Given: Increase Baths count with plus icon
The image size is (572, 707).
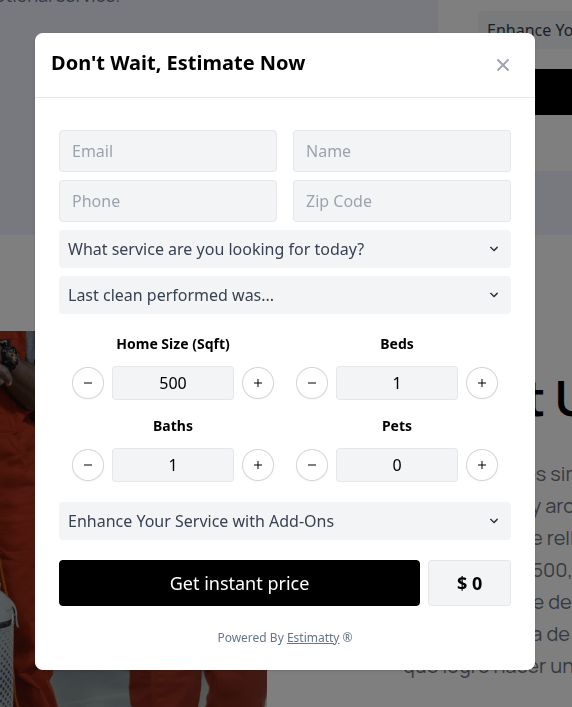Looking at the screenshot, I should tap(258, 465).
